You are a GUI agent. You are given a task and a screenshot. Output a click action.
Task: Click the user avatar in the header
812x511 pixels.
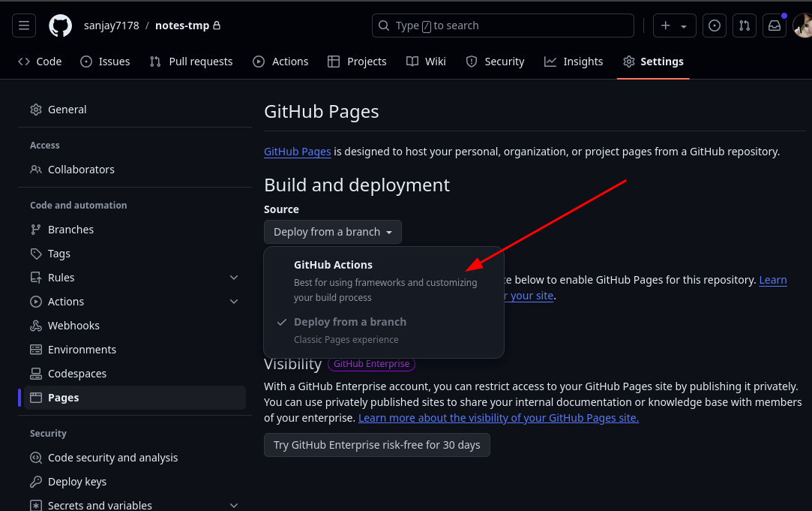click(803, 26)
